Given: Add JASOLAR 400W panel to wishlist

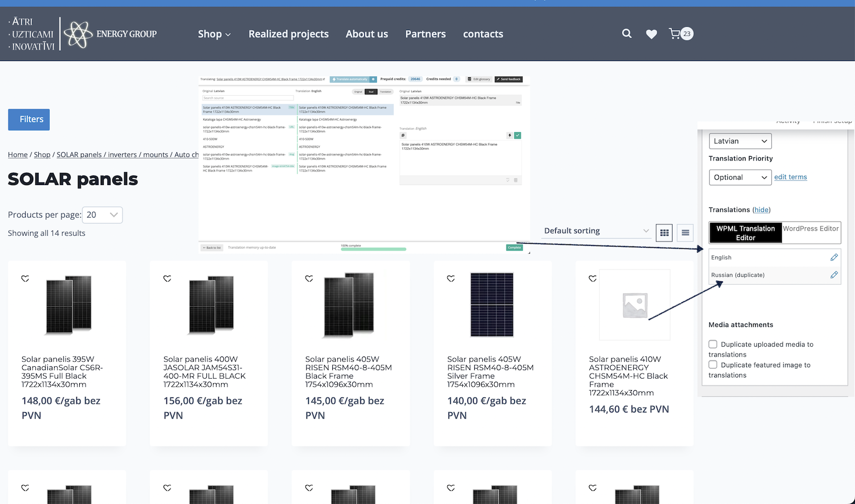Looking at the screenshot, I should click(167, 278).
